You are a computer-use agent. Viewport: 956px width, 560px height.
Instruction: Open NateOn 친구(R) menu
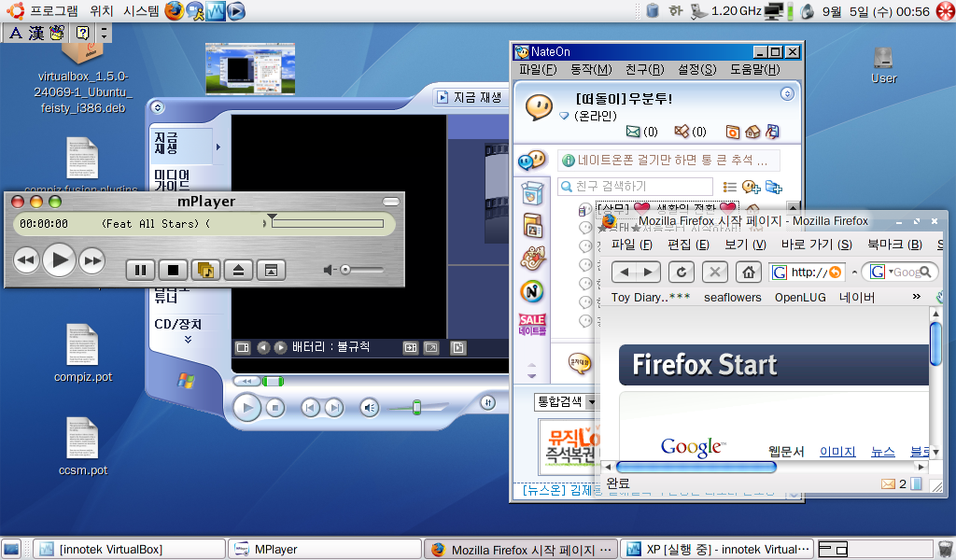(x=644, y=69)
